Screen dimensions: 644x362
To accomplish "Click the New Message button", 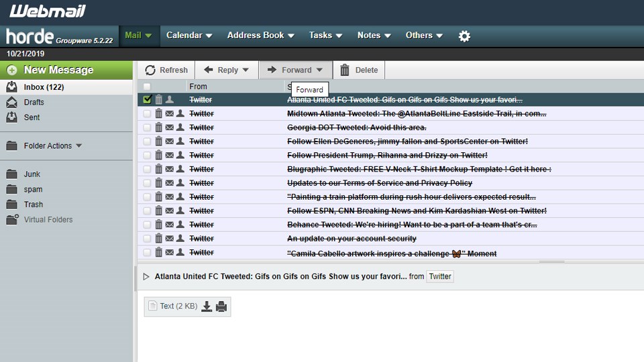I will tap(58, 70).
